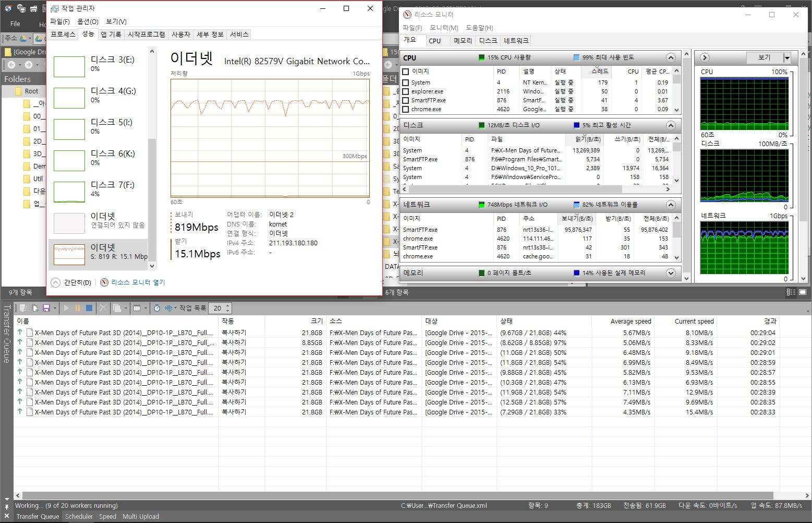The image size is (812, 523).
Task: Click the Current speed column header
Action: tap(685, 321)
